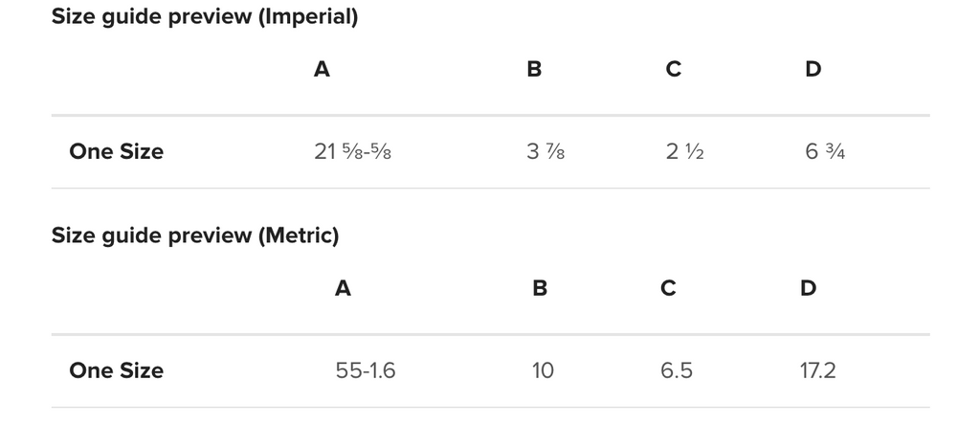Image resolution: width=980 pixels, height=447 pixels.
Task: Click the 6.5 measurement cell
Action: 677,370
